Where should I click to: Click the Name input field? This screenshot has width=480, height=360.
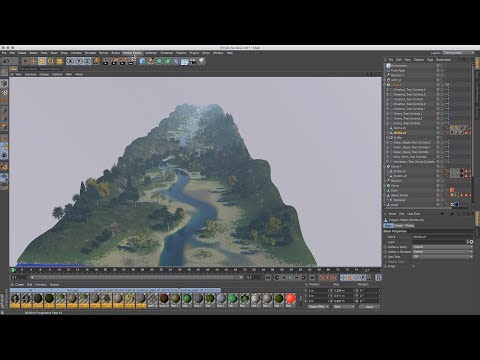click(442, 237)
